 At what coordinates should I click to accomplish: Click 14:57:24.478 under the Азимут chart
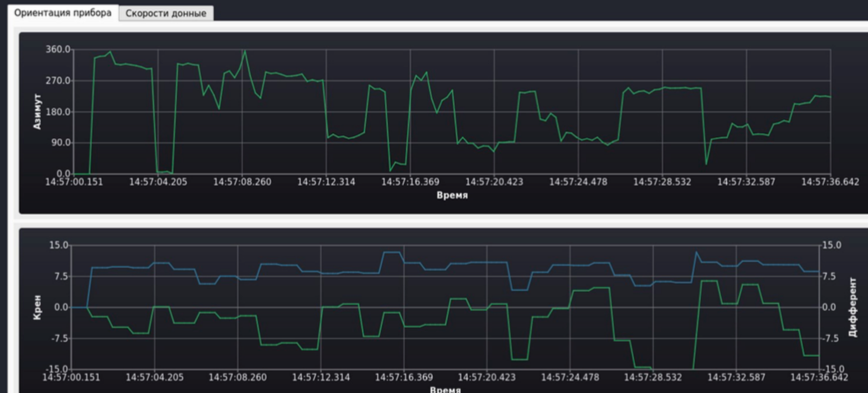click(x=579, y=182)
